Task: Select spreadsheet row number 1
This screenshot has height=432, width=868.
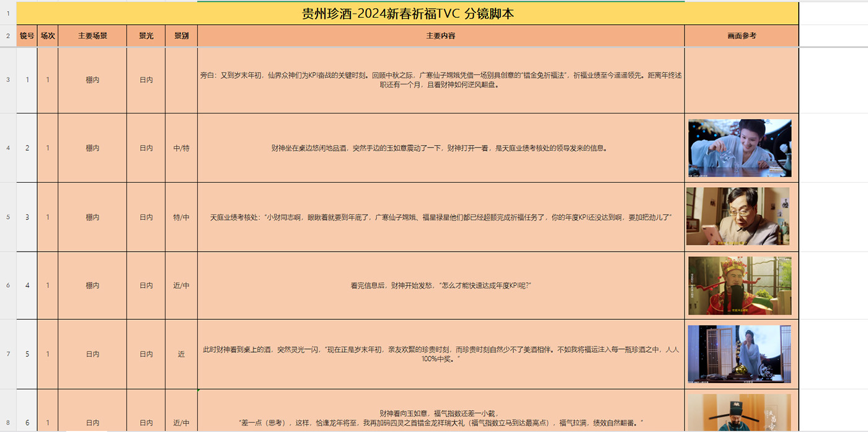Action: (x=8, y=14)
